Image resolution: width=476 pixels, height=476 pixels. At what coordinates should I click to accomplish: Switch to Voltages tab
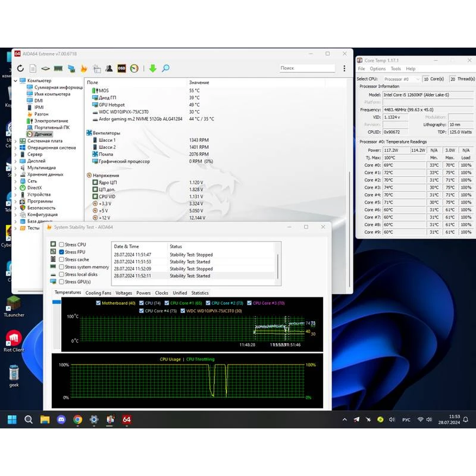[124, 293]
